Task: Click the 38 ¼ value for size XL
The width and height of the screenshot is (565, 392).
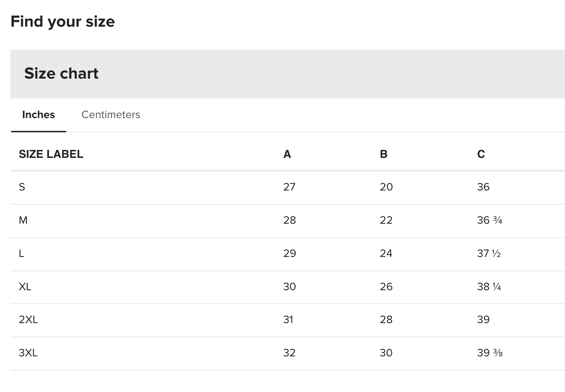Action: 489,287
